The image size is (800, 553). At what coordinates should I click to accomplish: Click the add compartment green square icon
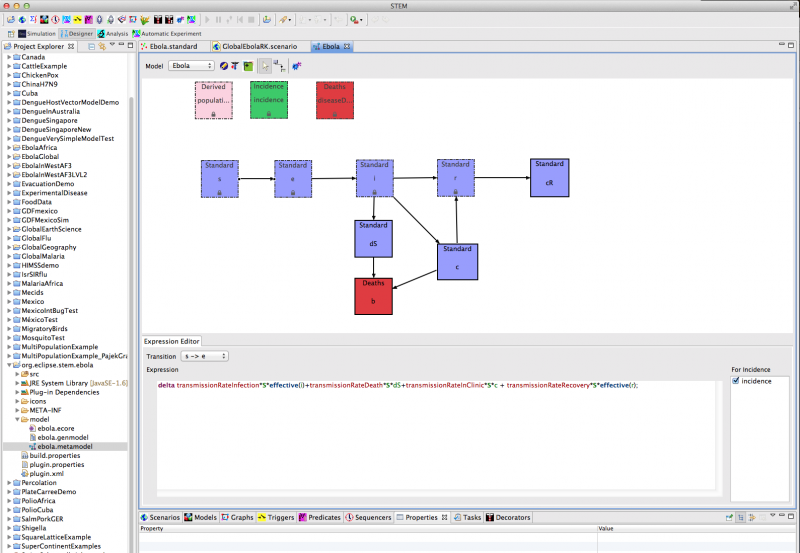point(248,66)
